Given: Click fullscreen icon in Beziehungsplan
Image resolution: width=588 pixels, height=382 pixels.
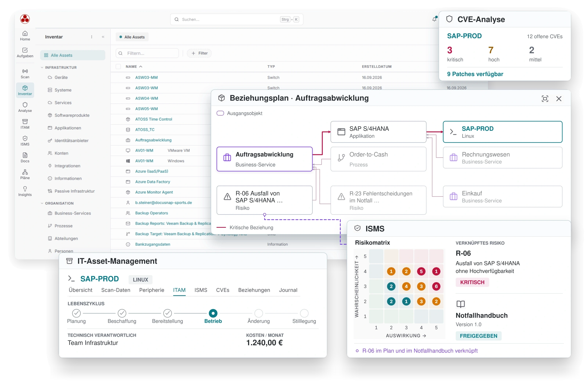Looking at the screenshot, I should click(545, 98).
